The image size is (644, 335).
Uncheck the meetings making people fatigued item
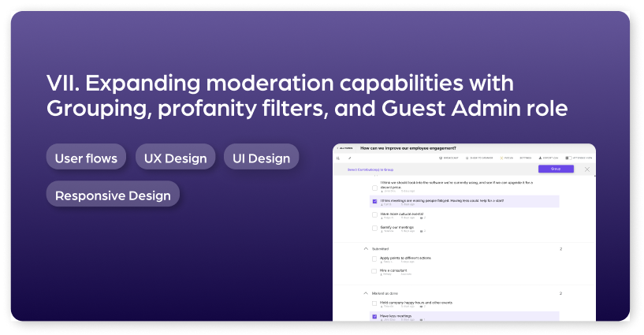coord(374,201)
